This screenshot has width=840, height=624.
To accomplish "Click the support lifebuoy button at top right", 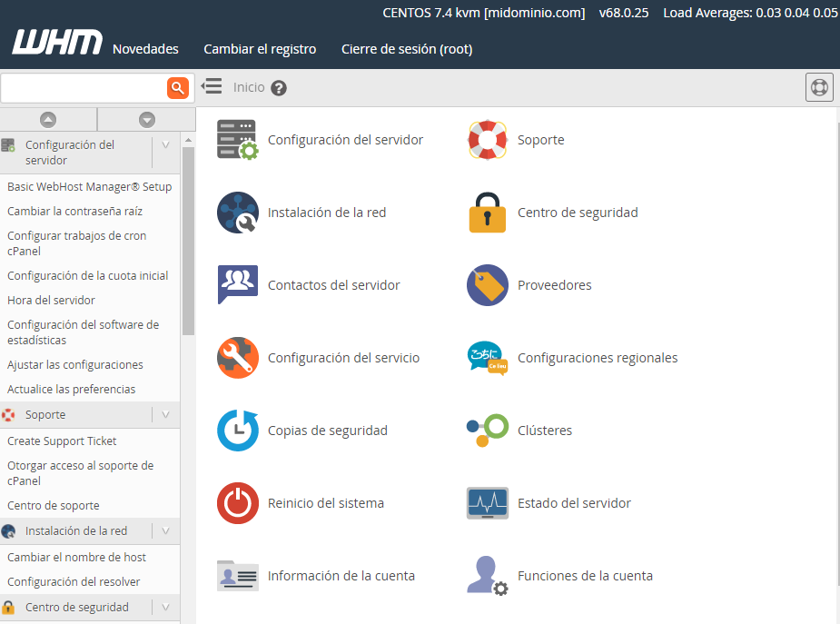I will pyautogui.click(x=819, y=87).
